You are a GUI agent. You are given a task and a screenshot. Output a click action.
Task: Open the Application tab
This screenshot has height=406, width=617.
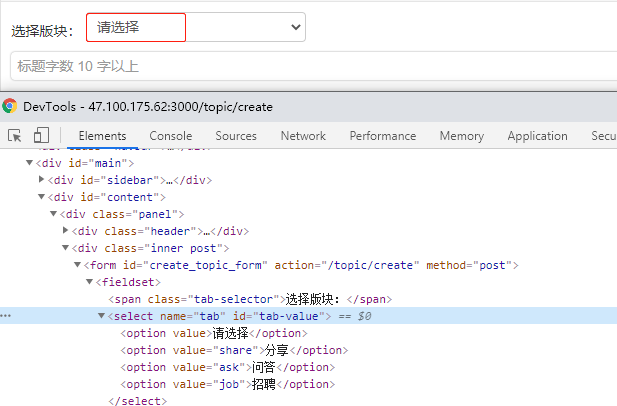point(537,136)
